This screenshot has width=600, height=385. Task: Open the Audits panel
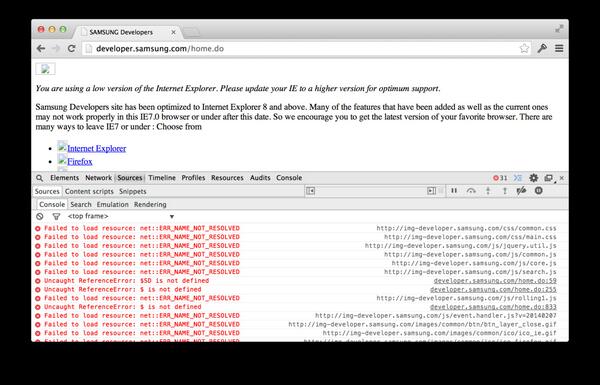260,178
